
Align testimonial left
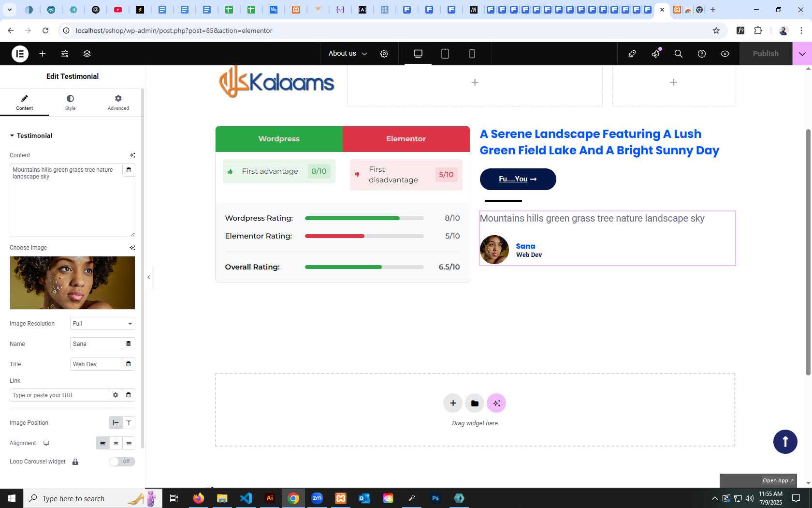point(102,443)
